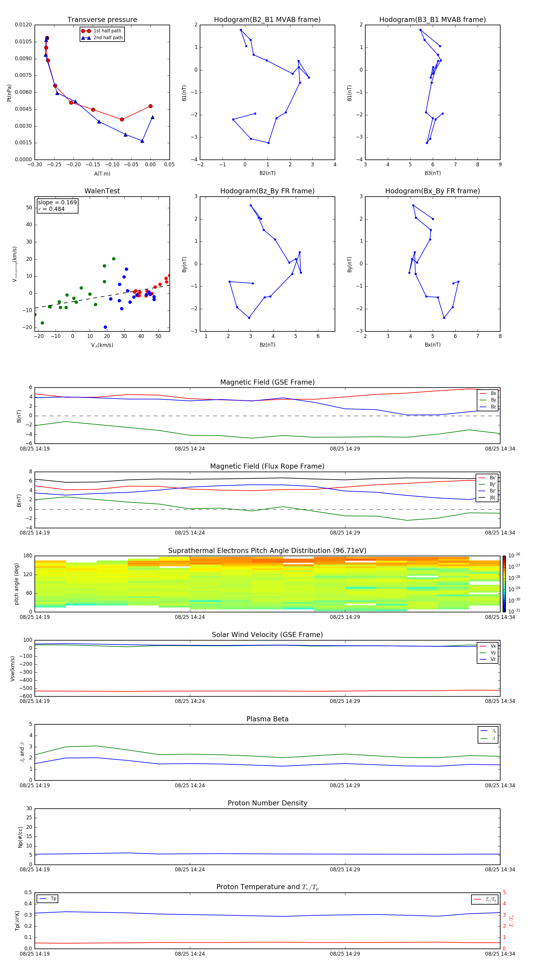
Task: Click the 'Hodogram(B2_B1 MVAB frame)' title
Action: [267, 20]
